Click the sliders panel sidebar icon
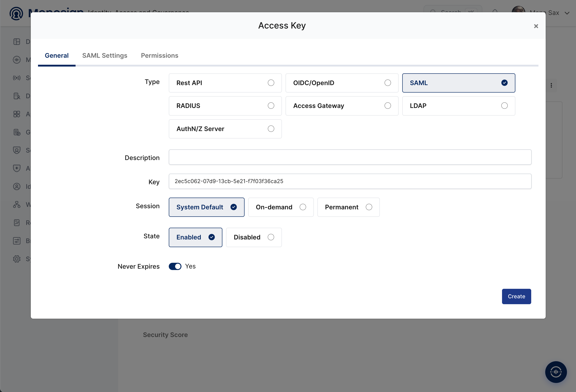 (x=17, y=241)
